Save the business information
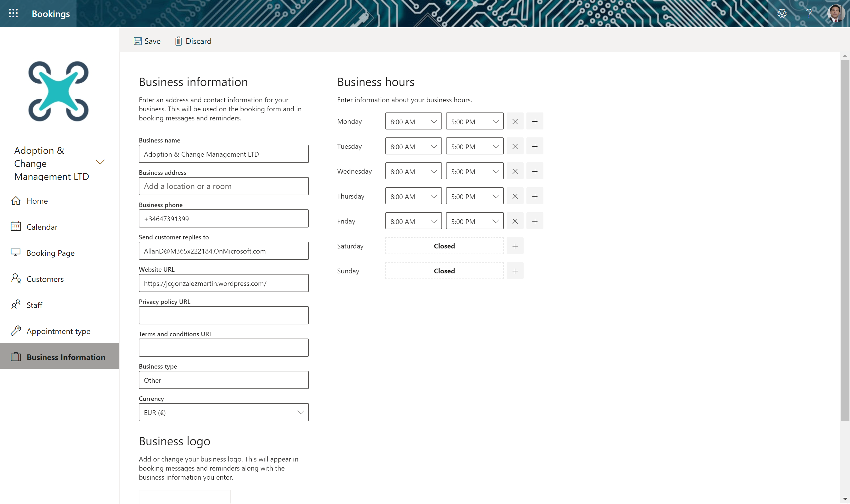 [x=147, y=41]
